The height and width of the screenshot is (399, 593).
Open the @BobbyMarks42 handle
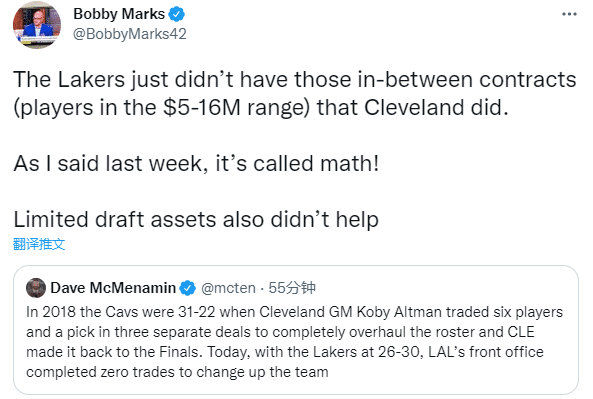(x=130, y=34)
